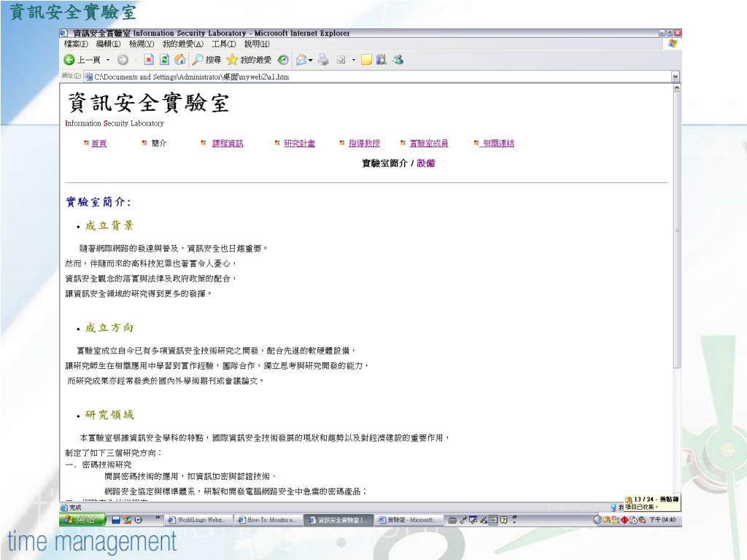The width and height of the screenshot is (747, 560).
Task: Open the Research books toolbar icon
Action: click(x=381, y=60)
